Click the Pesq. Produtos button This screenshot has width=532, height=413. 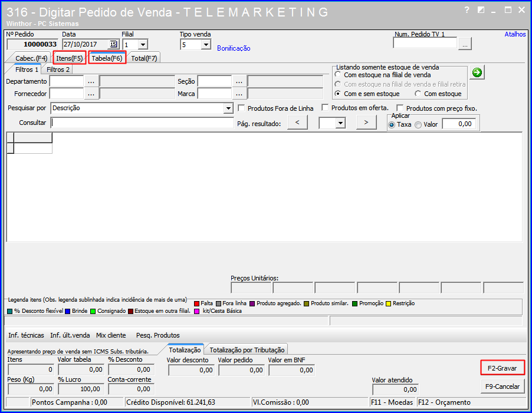coord(157,335)
